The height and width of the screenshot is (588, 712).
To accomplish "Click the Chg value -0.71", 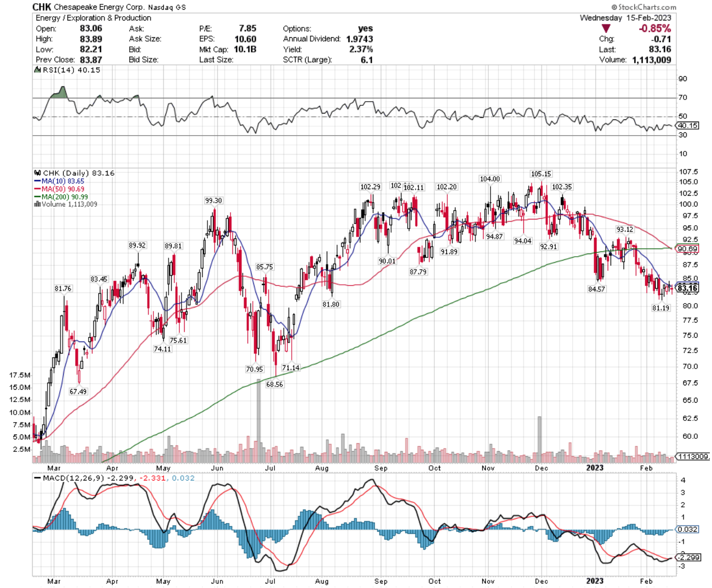I will [661, 39].
